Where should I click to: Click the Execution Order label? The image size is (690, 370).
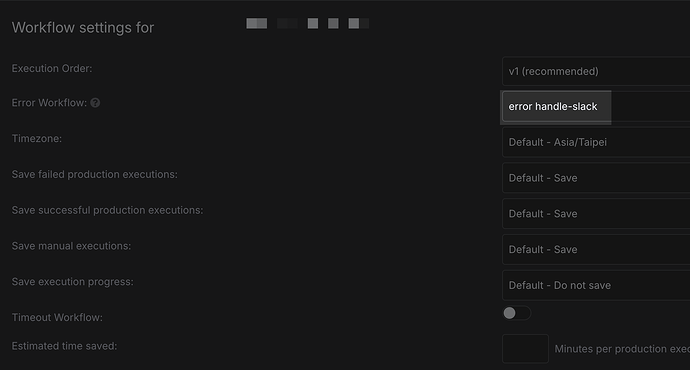click(52, 69)
